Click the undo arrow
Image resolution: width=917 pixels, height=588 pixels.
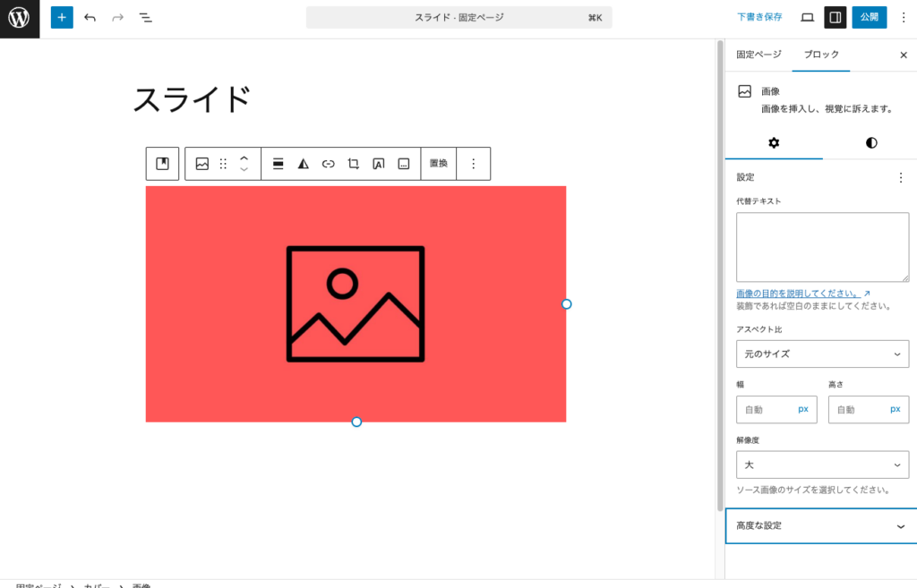tap(90, 18)
